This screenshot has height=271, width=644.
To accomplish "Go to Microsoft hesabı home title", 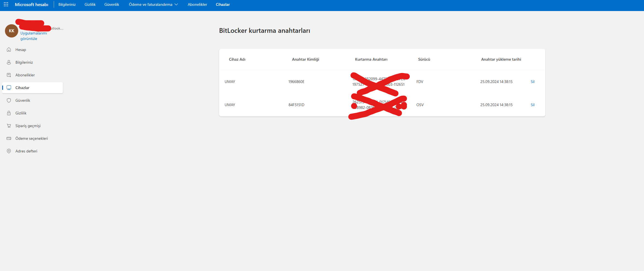I will [31, 4].
